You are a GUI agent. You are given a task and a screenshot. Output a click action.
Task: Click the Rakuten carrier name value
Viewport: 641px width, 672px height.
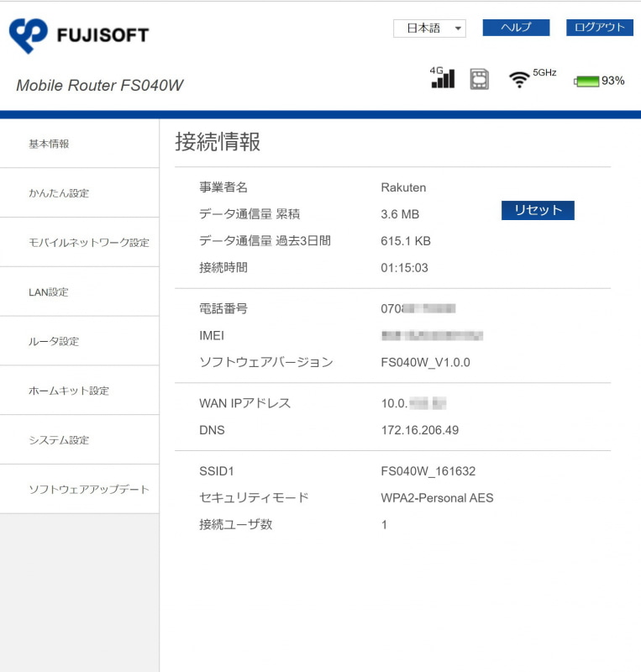[x=403, y=187]
